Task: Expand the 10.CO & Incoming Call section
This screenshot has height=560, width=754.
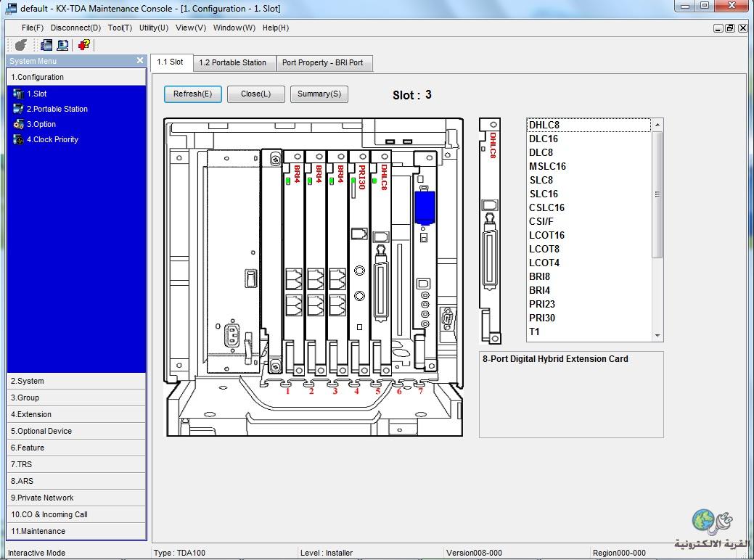Action: click(x=76, y=514)
